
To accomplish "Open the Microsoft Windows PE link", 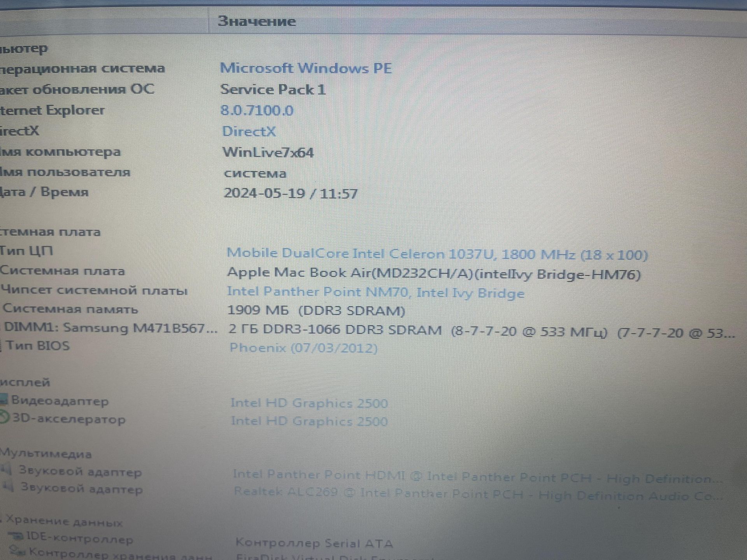I will tap(306, 68).
